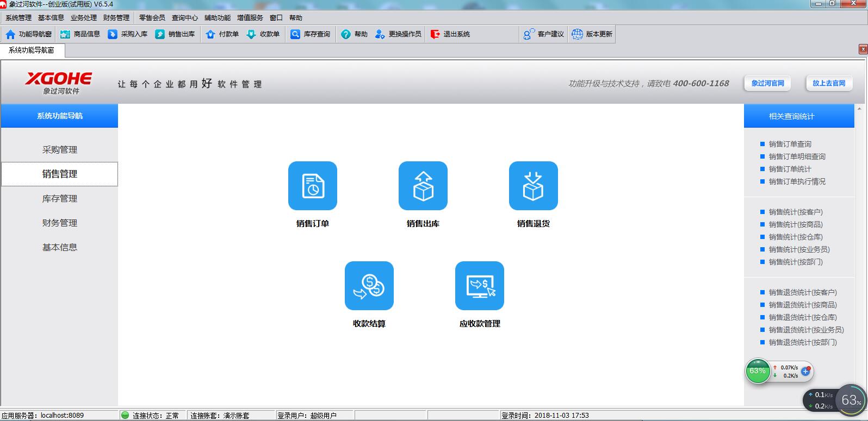This screenshot has width=868, height=421.
Task: Open 销售统计(按业务员) link
Action: (x=799, y=249)
